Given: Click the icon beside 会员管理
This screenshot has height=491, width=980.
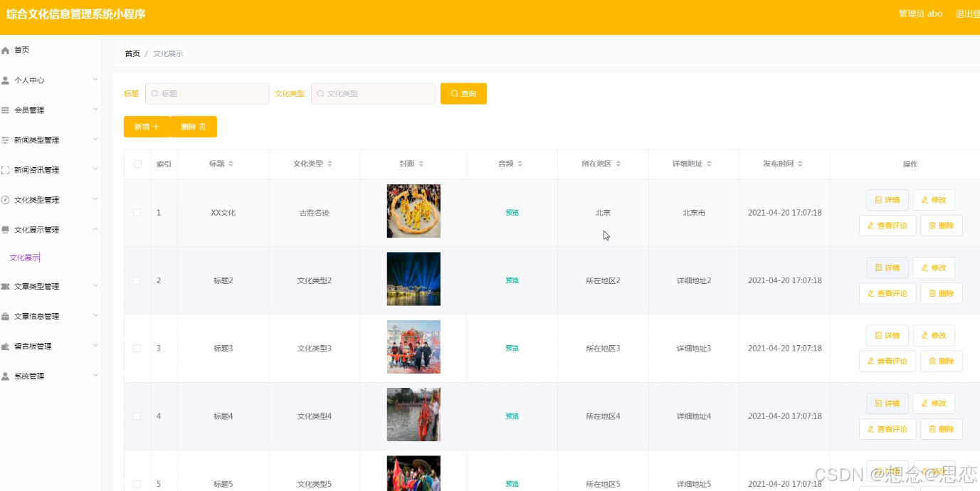Looking at the screenshot, I should 6,110.
